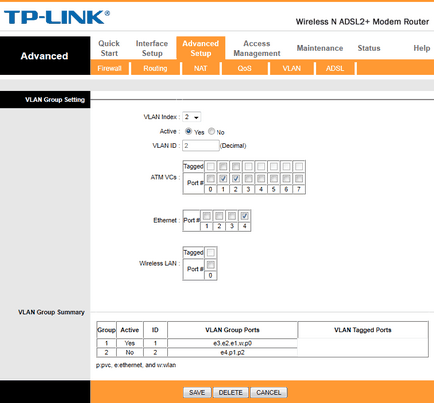Click the CANCEL button
This screenshot has width=434, height=403.
(x=269, y=392)
